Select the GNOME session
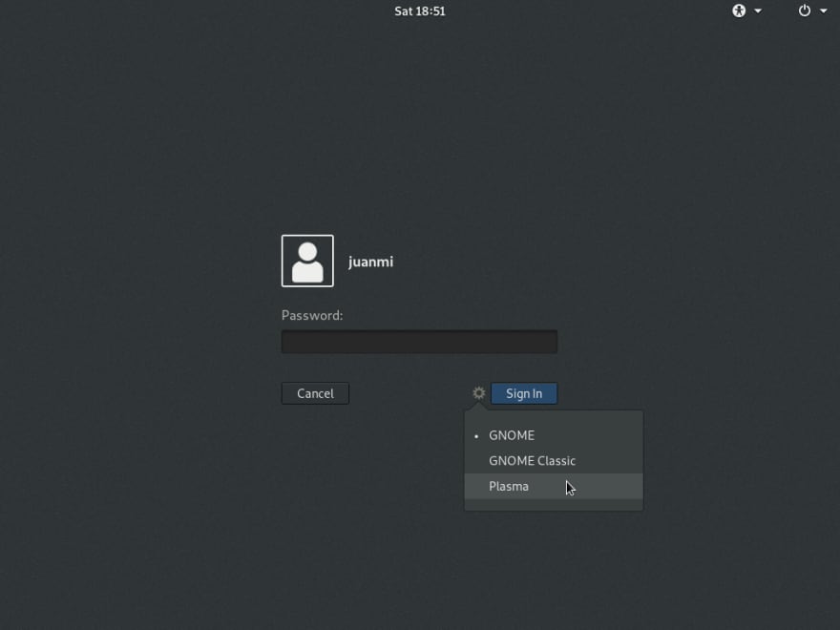 click(554, 435)
